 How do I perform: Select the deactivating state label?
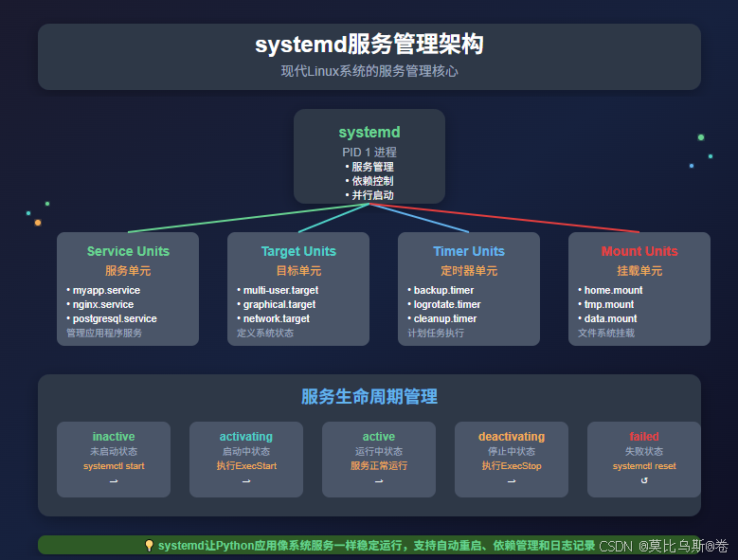(x=512, y=437)
